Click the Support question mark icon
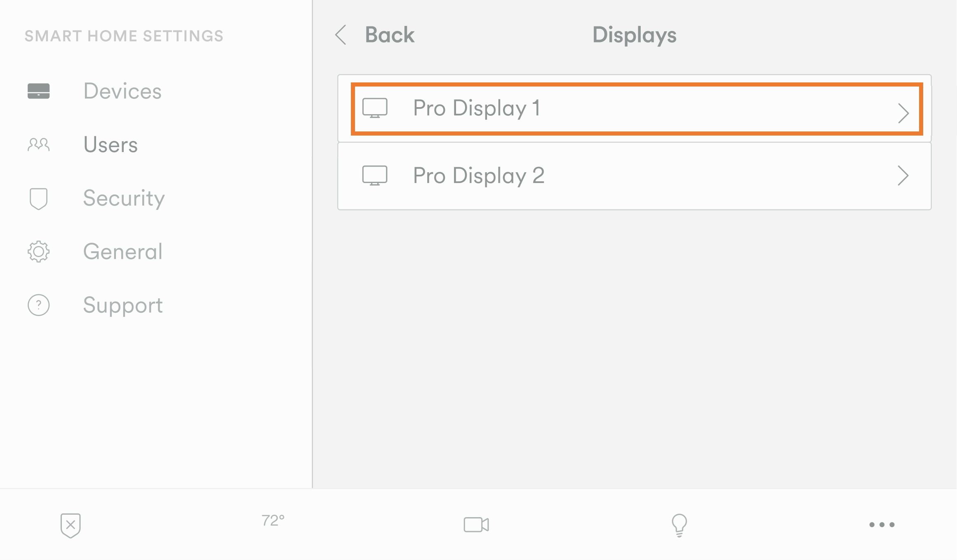The height and width of the screenshot is (560, 957). point(38,305)
